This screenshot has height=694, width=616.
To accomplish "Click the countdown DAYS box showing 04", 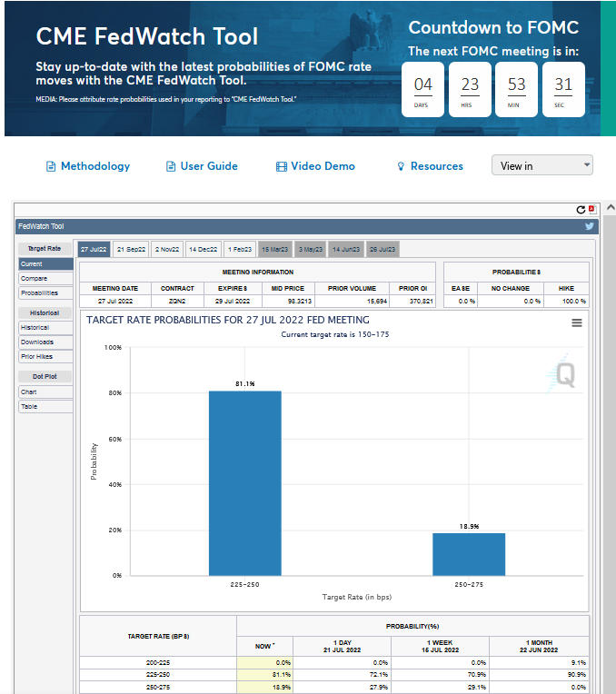I will [422, 89].
